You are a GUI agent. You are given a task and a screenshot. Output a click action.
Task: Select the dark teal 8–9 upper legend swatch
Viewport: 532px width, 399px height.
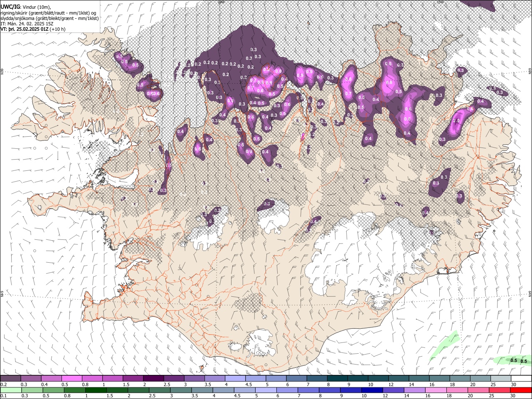(x=337, y=379)
